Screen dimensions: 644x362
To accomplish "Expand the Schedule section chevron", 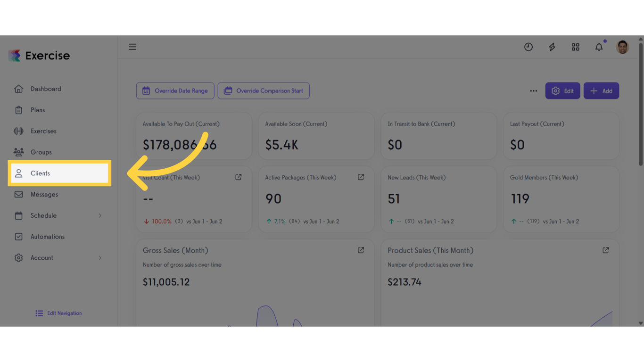I will coord(100,215).
